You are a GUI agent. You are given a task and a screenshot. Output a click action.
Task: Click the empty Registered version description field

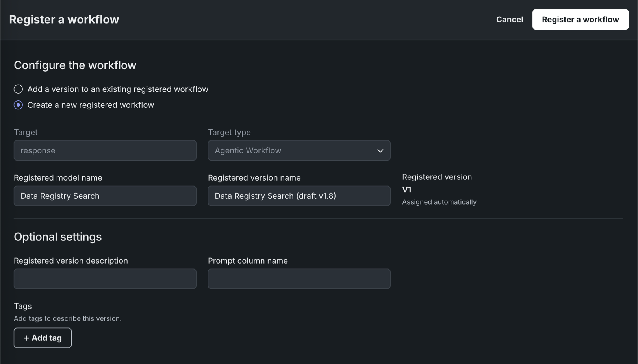[x=105, y=279]
